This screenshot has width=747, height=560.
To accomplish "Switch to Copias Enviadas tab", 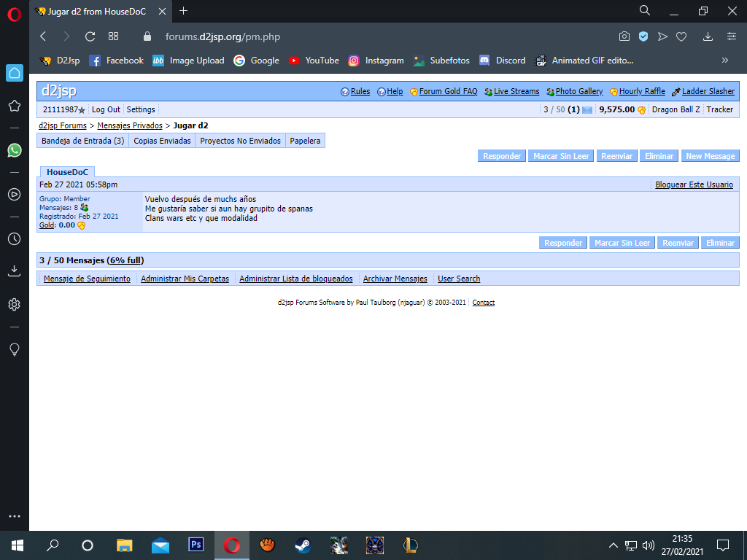I will (162, 141).
